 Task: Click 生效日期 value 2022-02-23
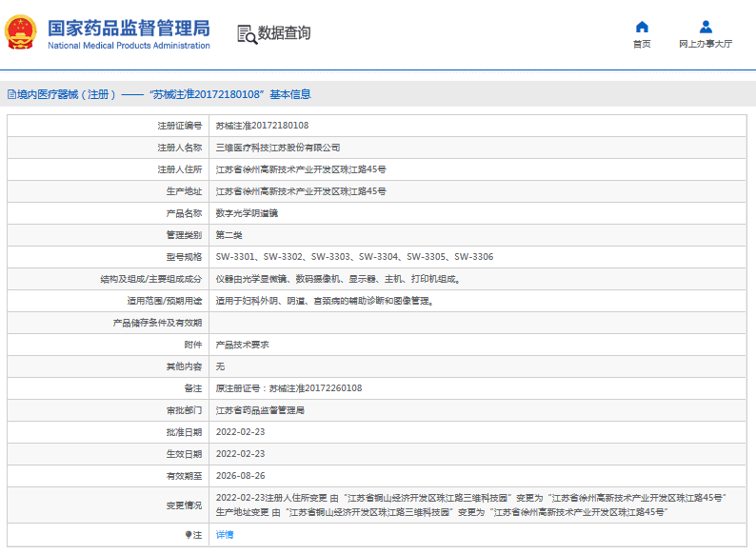(240, 454)
